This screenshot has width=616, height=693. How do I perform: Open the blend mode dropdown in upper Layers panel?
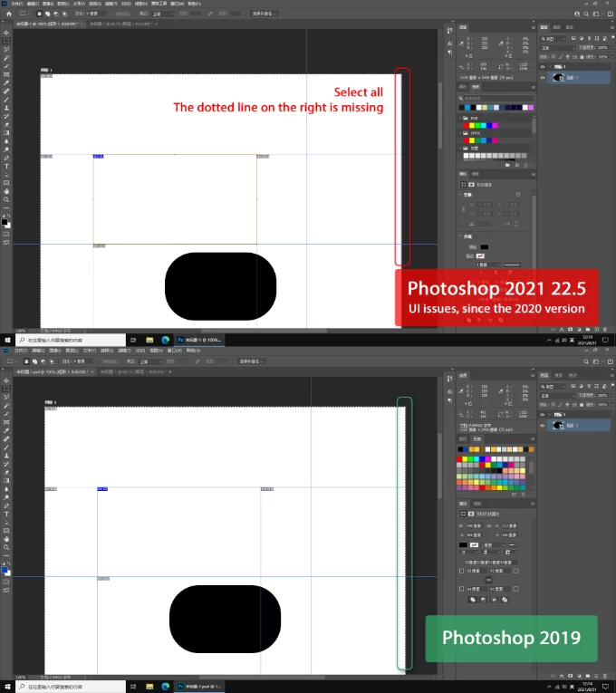pos(558,48)
